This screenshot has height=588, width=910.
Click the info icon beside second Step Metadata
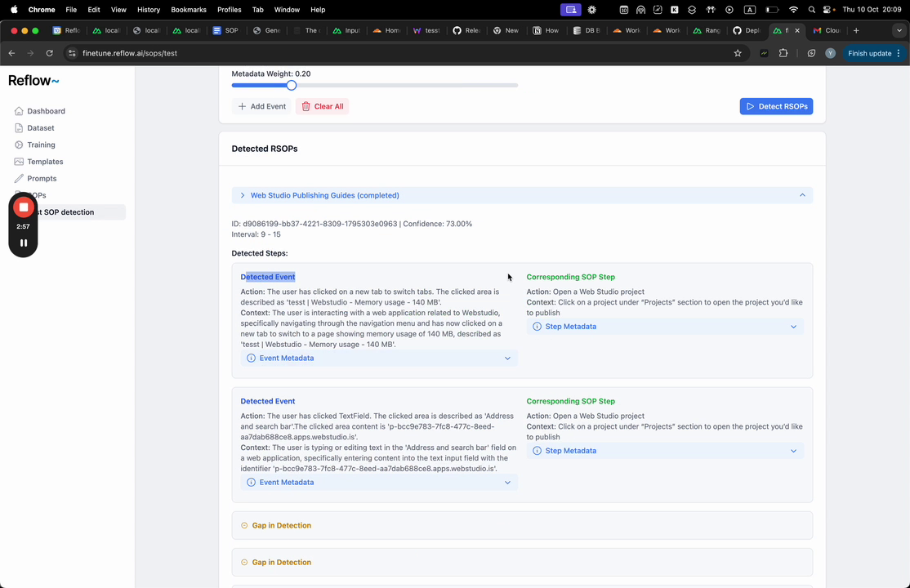pyautogui.click(x=537, y=451)
